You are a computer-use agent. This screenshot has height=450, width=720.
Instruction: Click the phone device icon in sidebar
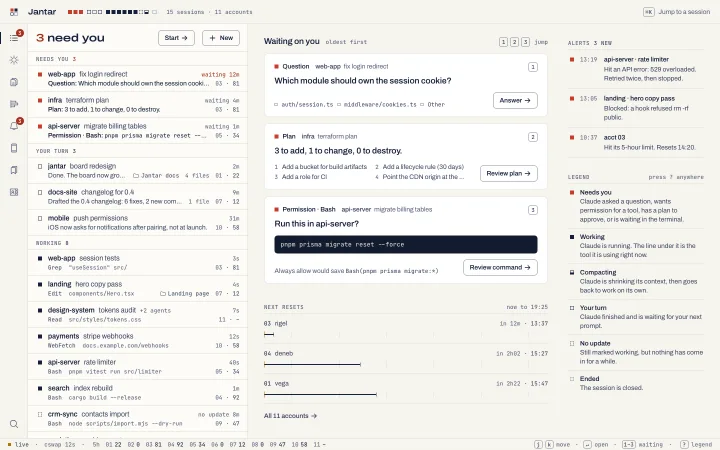click(x=14, y=148)
